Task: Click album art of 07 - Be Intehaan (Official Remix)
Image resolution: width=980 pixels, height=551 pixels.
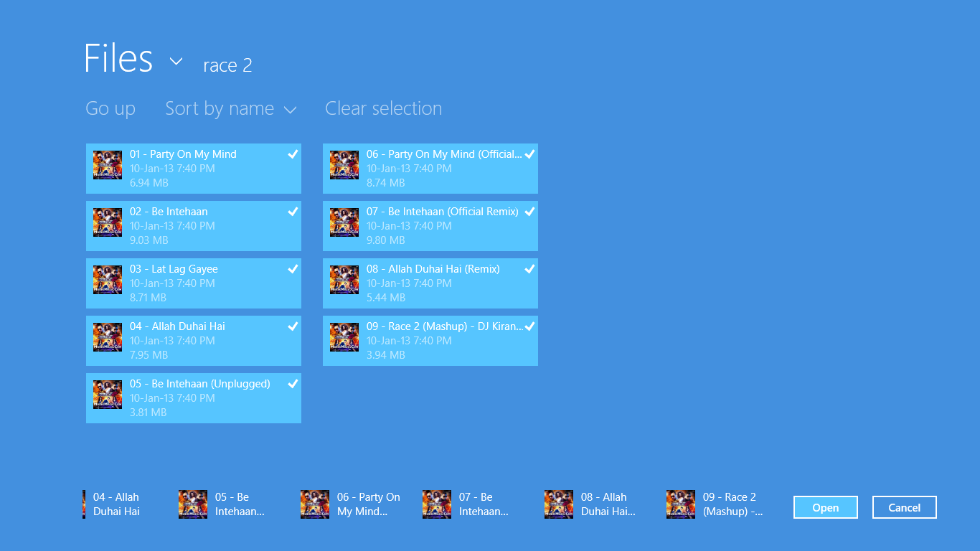Action: [x=344, y=222]
